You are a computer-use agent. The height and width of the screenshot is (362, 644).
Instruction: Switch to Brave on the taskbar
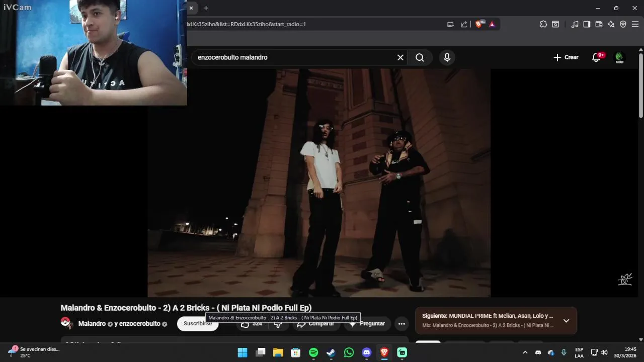coord(384,352)
